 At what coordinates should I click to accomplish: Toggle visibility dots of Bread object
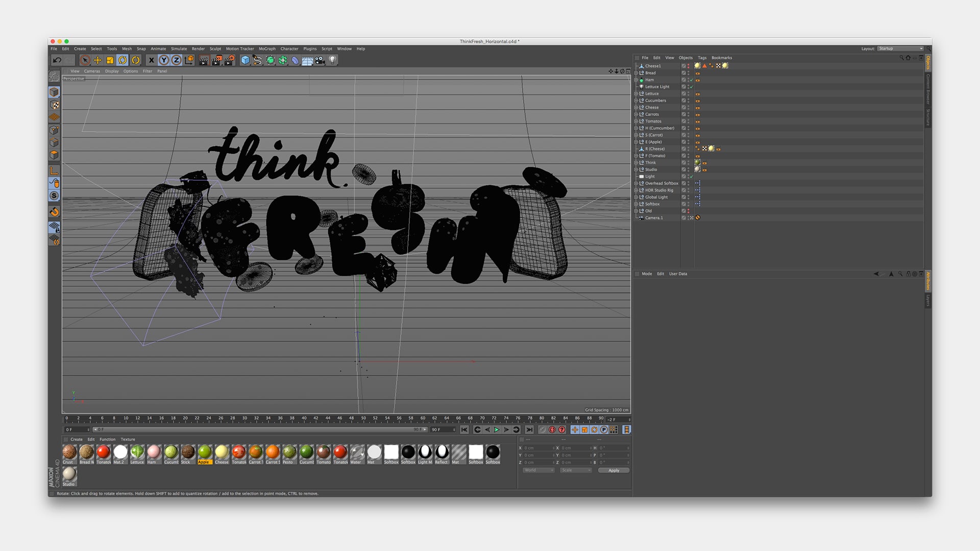pos(688,73)
